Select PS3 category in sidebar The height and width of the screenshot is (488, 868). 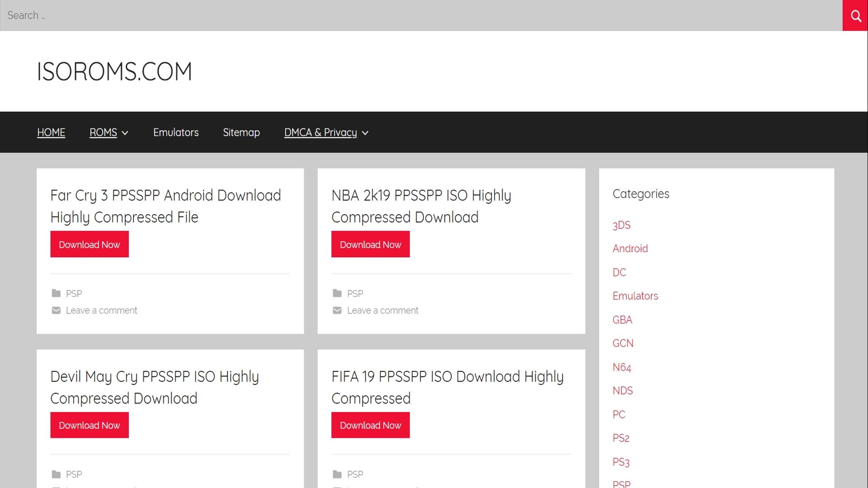[x=621, y=462]
